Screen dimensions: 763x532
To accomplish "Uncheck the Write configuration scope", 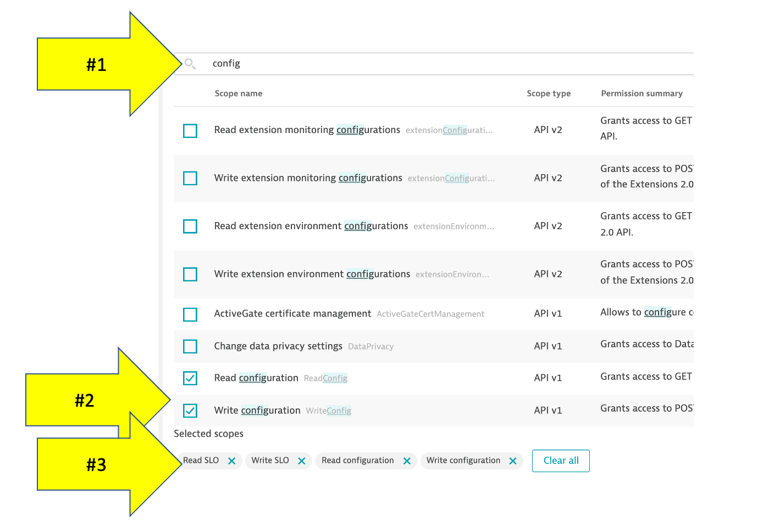I will tap(190, 411).
